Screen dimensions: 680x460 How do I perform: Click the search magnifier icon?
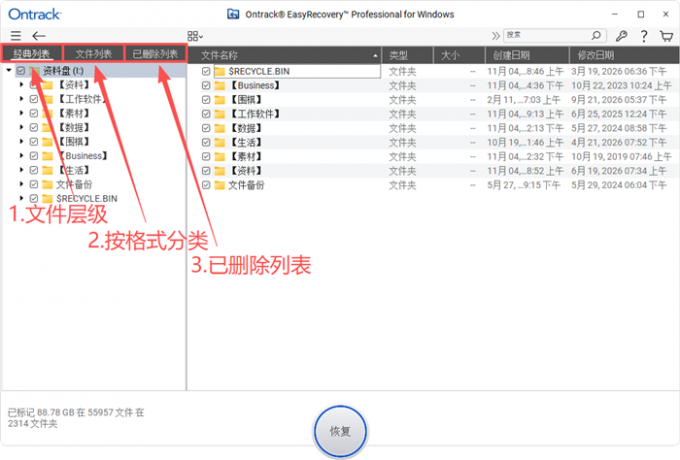pos(596,35)
